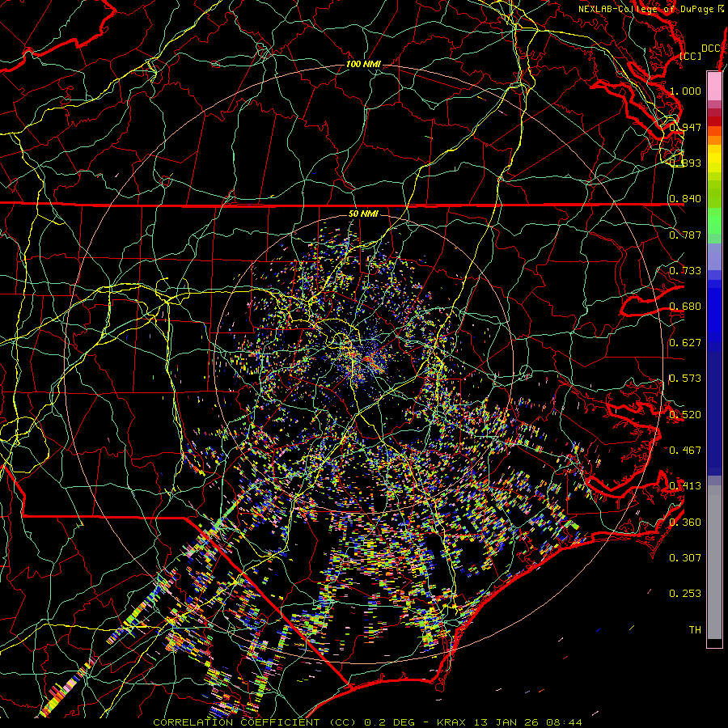
Task: Click the 0.733 scale value
Action: [x=685, y=271]
